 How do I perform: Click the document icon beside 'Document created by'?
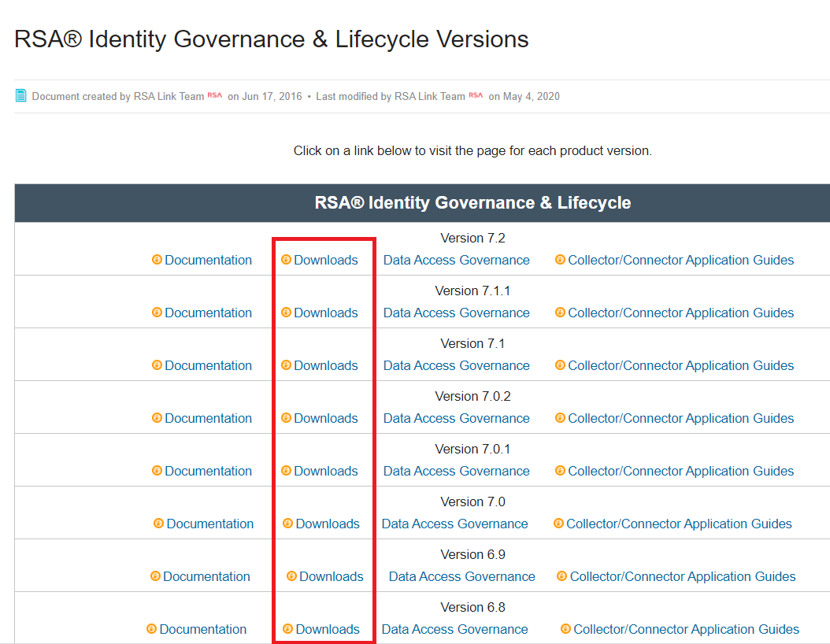pos(21,96)
